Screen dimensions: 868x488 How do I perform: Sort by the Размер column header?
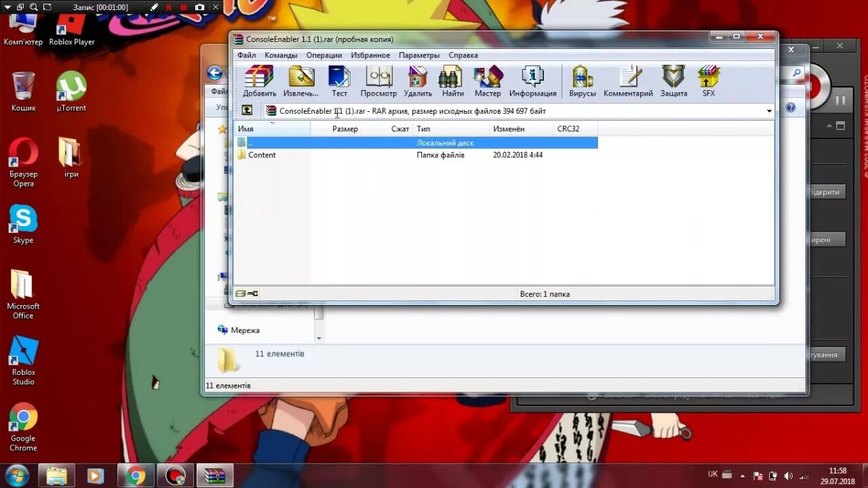pos(335,129)
